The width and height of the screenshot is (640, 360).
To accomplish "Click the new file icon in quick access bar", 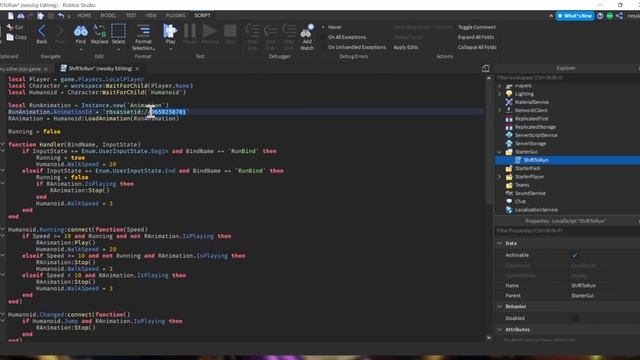I will point(11,16).
